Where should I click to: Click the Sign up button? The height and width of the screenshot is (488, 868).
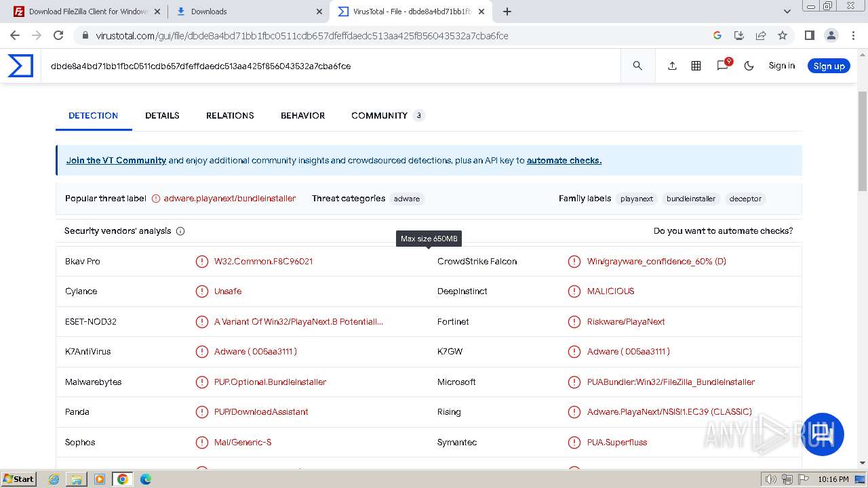[829, 66]
